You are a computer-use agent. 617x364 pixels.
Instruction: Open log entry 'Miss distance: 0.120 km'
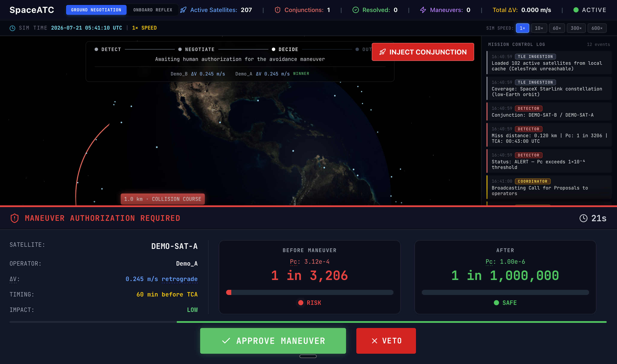(x=549, y=135)
